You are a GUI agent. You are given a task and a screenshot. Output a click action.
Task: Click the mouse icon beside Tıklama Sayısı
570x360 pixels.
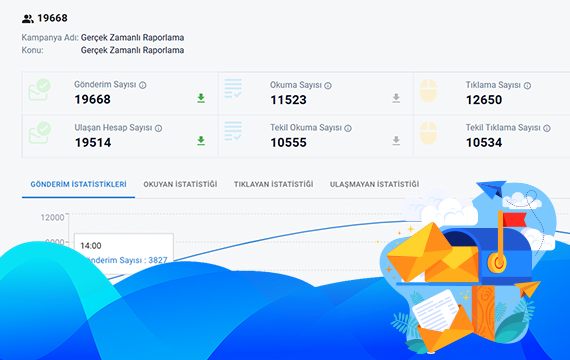click(429, 91)
